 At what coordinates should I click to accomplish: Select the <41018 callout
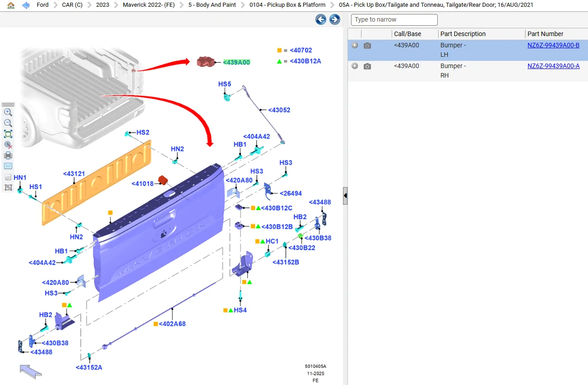(143, 183)
